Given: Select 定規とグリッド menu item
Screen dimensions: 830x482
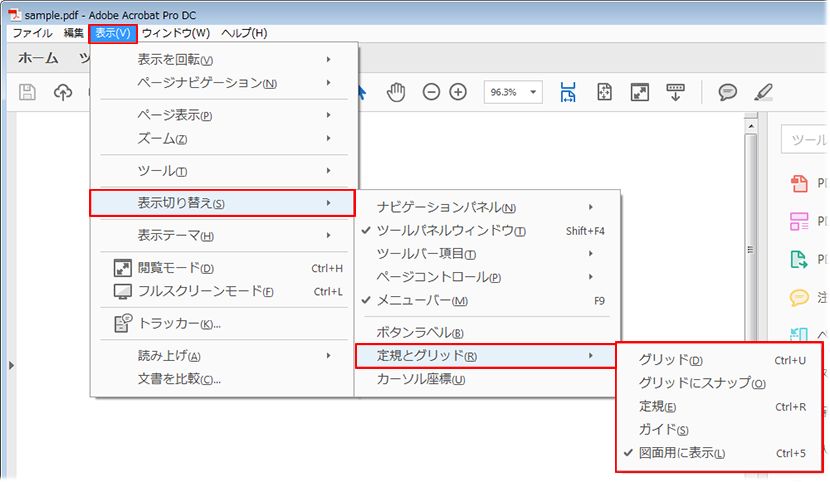Looking at the screenshot, I should pyautogui.click(x=486, y=356).
